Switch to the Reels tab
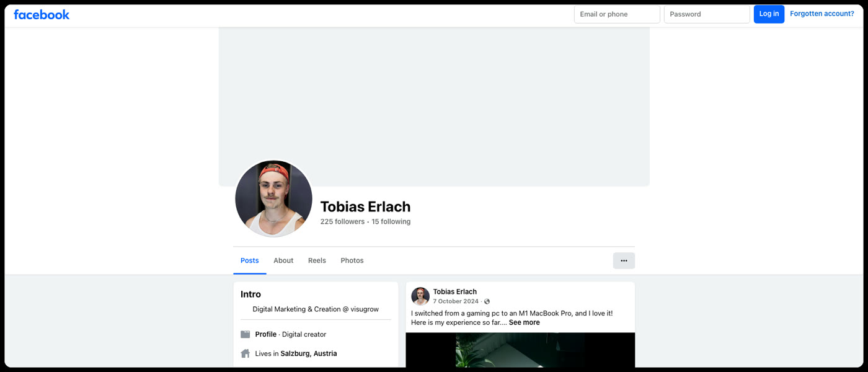 click(317, 260)
